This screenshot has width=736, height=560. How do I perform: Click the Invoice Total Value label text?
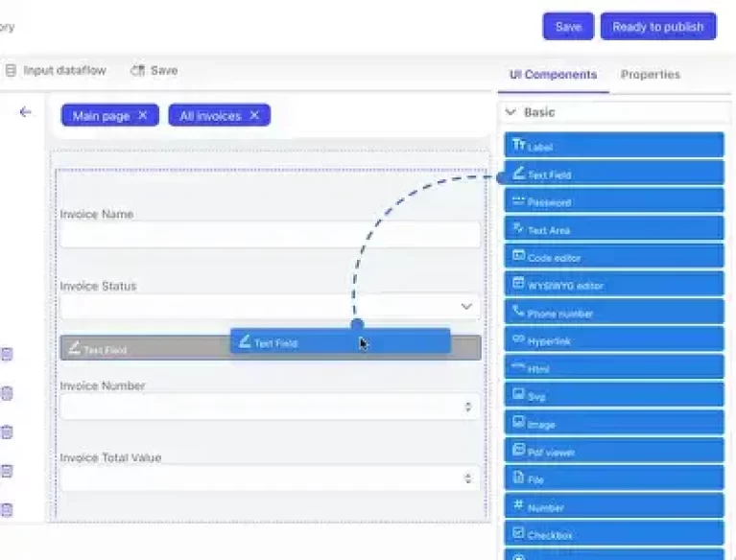[x=110, y=457]
